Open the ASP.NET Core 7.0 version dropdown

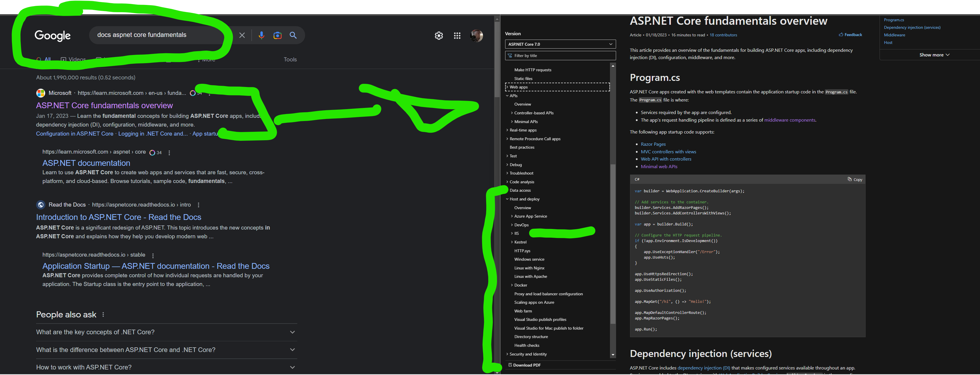tap(560, 44)
